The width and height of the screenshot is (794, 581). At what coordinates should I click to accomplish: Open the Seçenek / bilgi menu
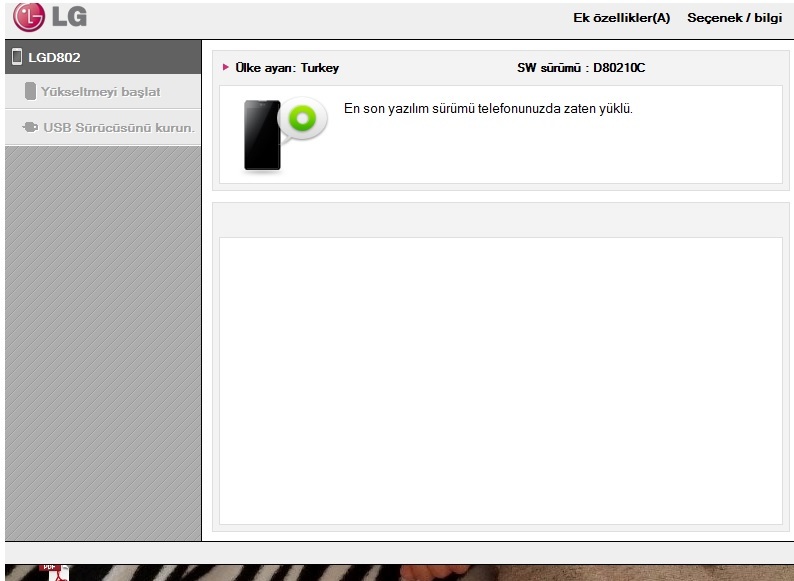click(734, 18)
